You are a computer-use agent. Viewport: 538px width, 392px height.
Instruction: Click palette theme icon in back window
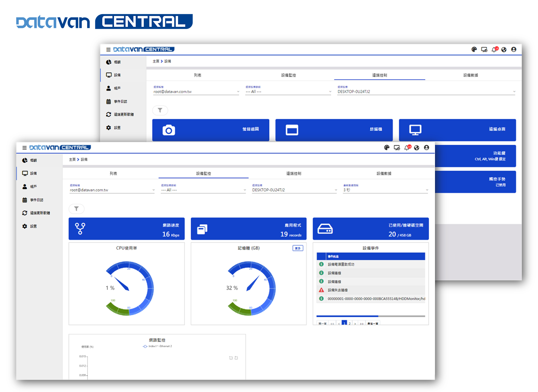(x=474, y=49)
